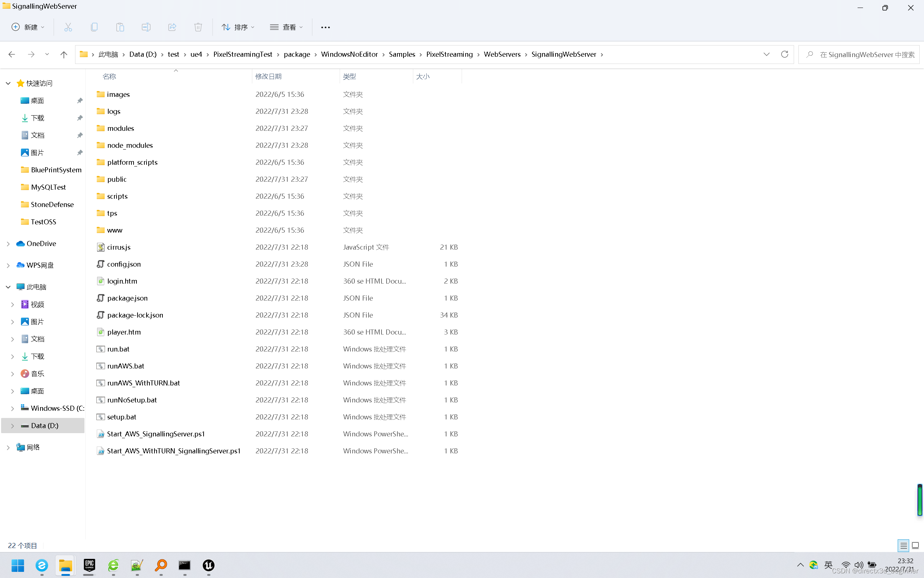Image resolution: width=924 pixels, height=578 pixels.
Task: Open Unreal Engine from the taskbar
Action: [209, 565]
